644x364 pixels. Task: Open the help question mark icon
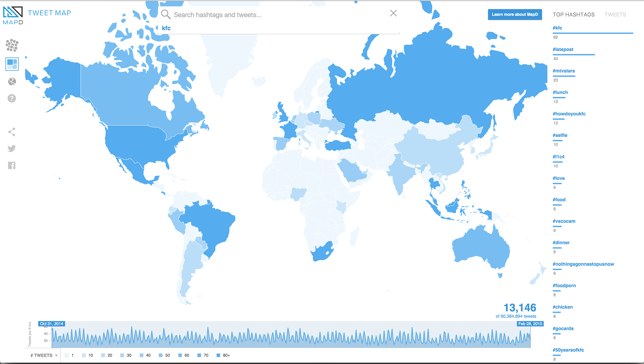click(x=12, y=98)
